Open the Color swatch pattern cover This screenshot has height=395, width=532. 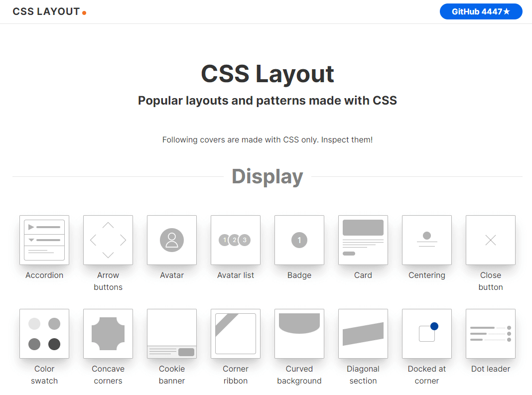tap(44, 334)
